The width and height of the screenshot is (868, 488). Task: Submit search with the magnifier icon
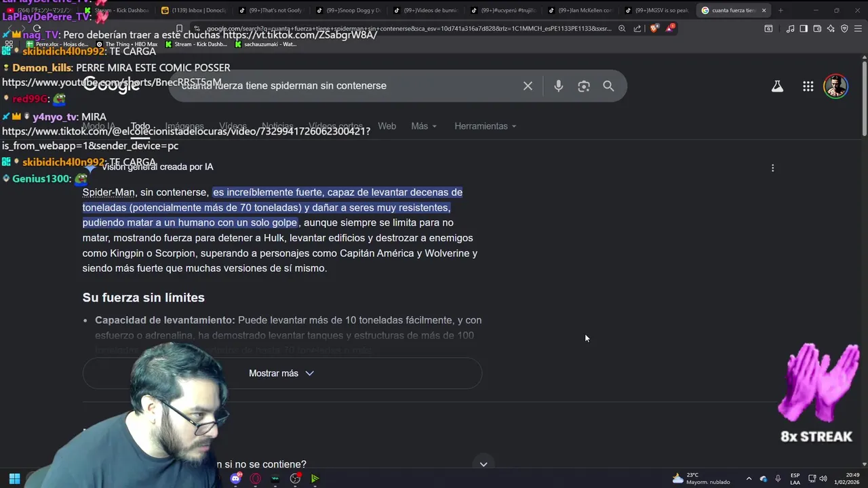point(608,86)
